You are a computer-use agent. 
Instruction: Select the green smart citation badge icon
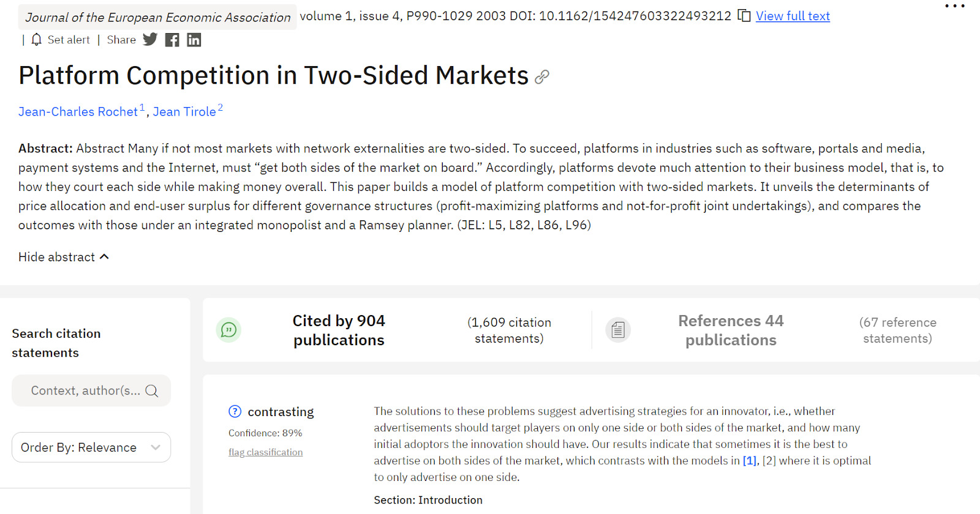(x=228, y=330)
